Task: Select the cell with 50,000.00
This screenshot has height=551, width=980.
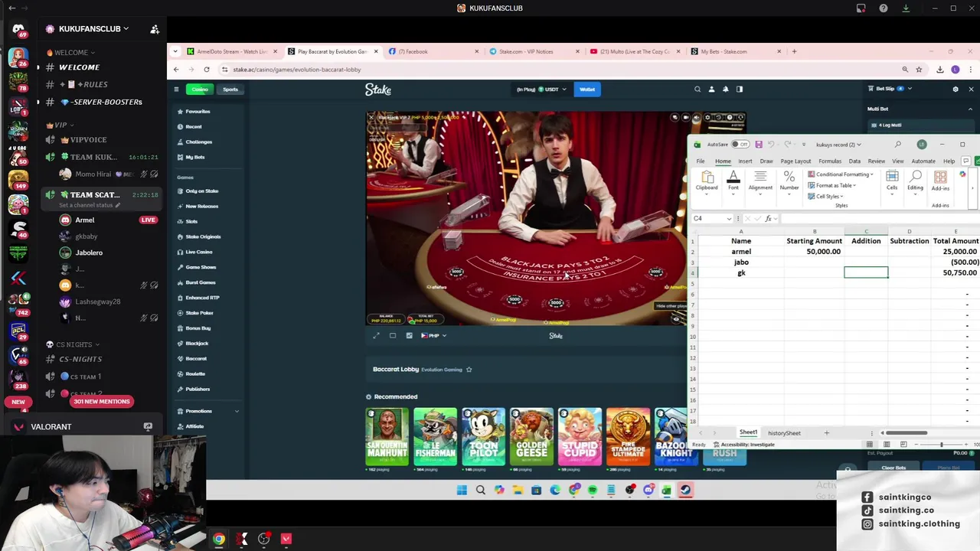Action: coord(814,252)
